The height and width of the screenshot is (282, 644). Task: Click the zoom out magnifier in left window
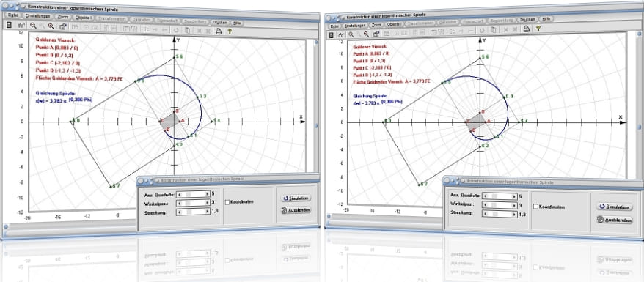coord(33,26)
